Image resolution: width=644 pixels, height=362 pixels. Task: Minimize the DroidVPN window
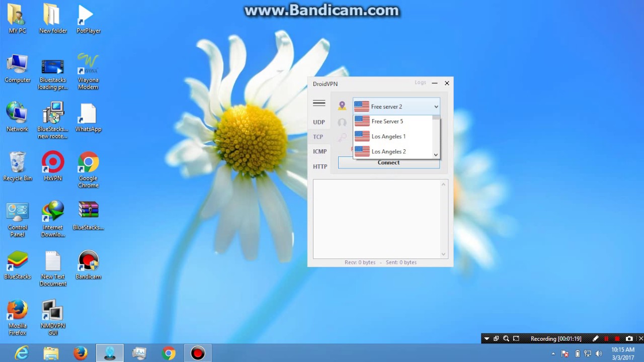click(x=435, y=83)
